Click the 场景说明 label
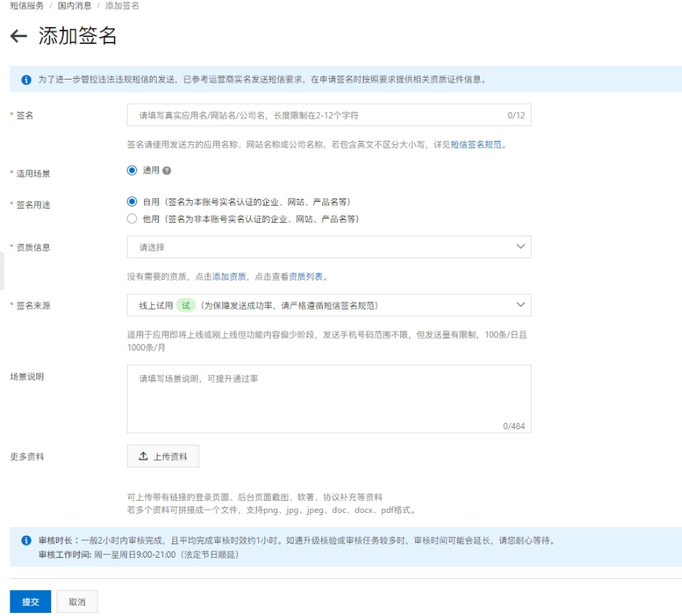682x616 pixels. coord(27,377)
